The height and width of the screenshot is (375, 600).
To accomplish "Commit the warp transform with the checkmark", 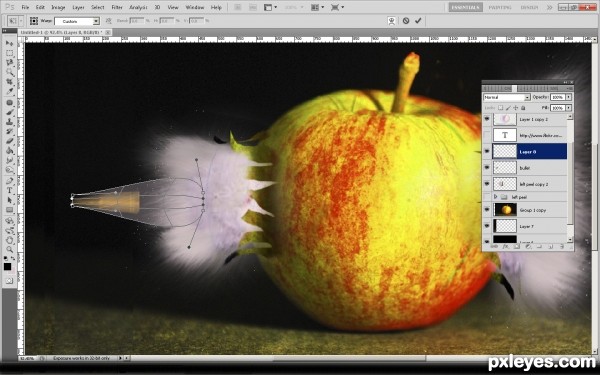I will pyautogui.click(x=418, y=21).
